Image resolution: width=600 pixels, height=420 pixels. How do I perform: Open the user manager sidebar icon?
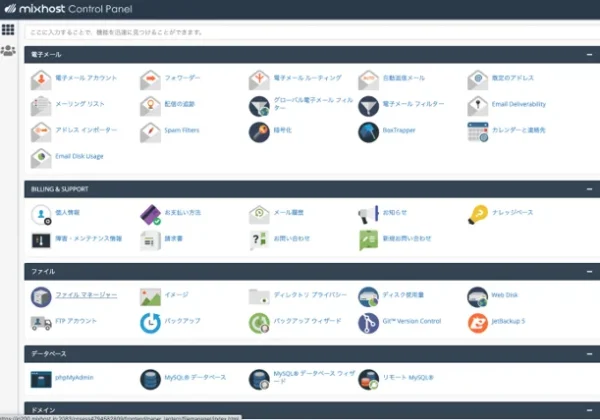8,50
